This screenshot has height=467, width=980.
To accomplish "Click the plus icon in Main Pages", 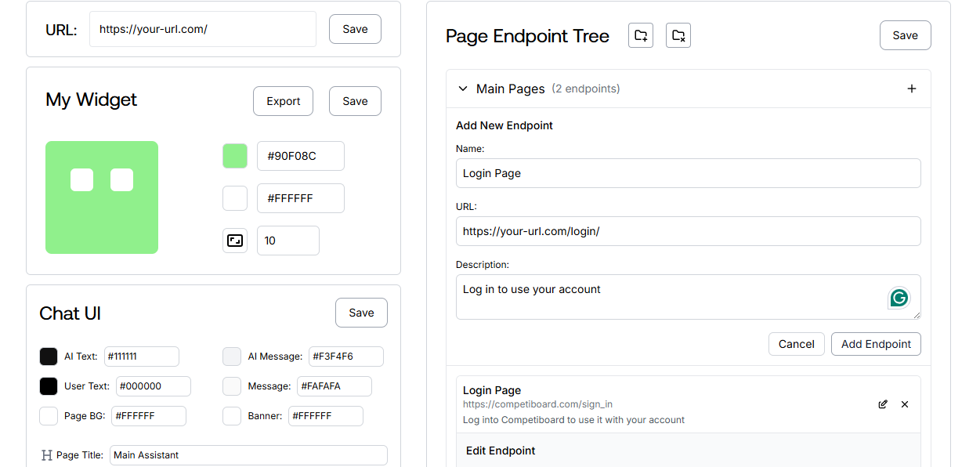I will click(912, 89).
